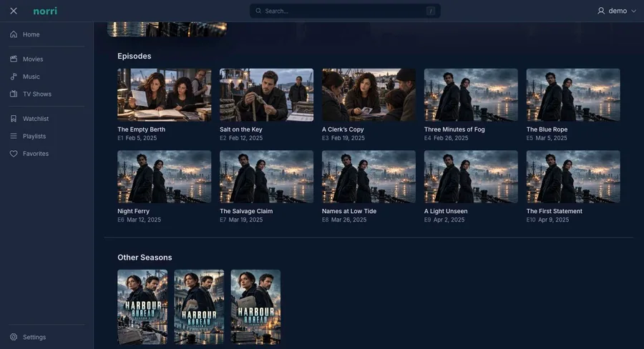The image size is (644, 349).
Task: Click the Favorites heart icon
Action: coord(14,154)
